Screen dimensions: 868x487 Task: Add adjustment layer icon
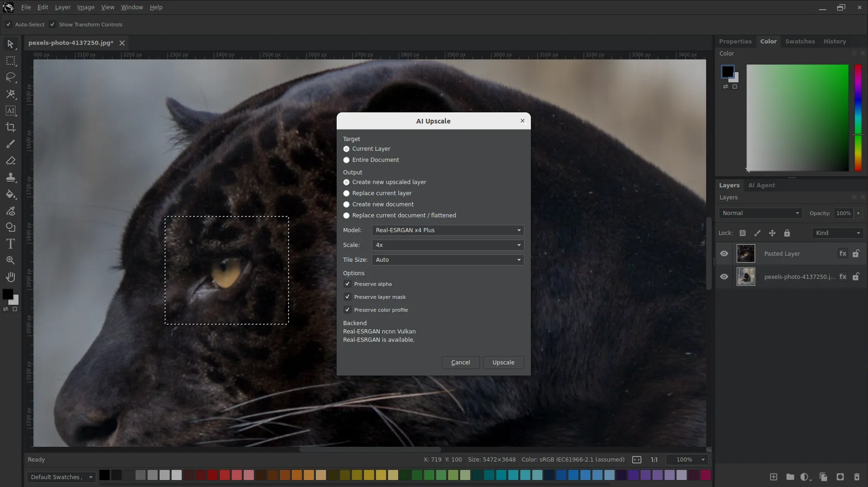pos(806,477)
